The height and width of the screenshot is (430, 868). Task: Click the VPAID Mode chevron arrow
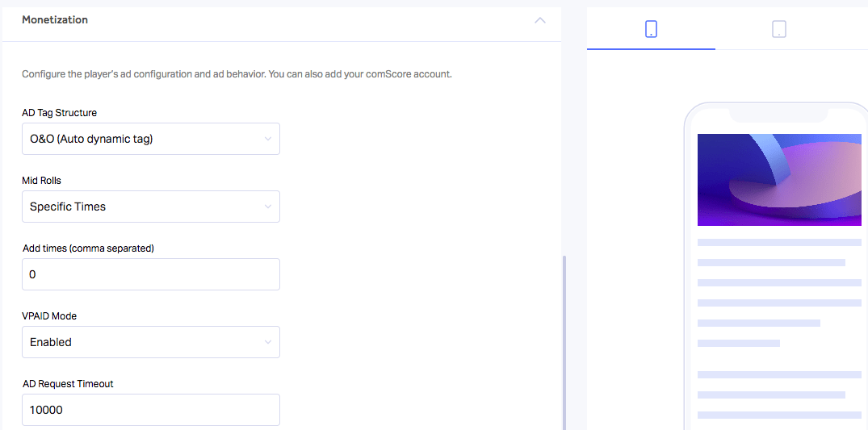[268, 342]
